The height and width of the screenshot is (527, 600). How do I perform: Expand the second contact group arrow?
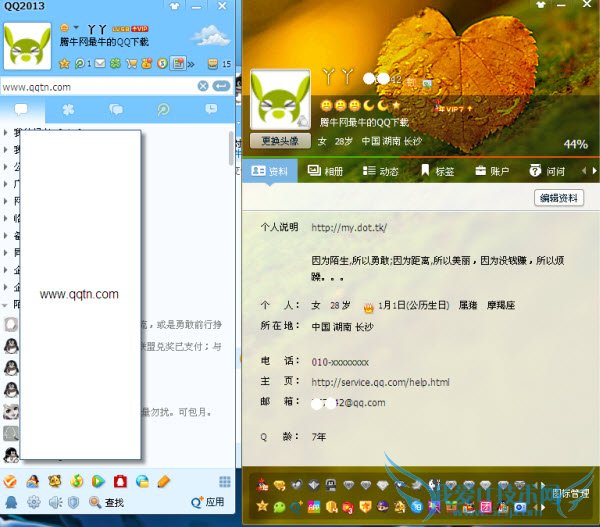coord(5,150)
